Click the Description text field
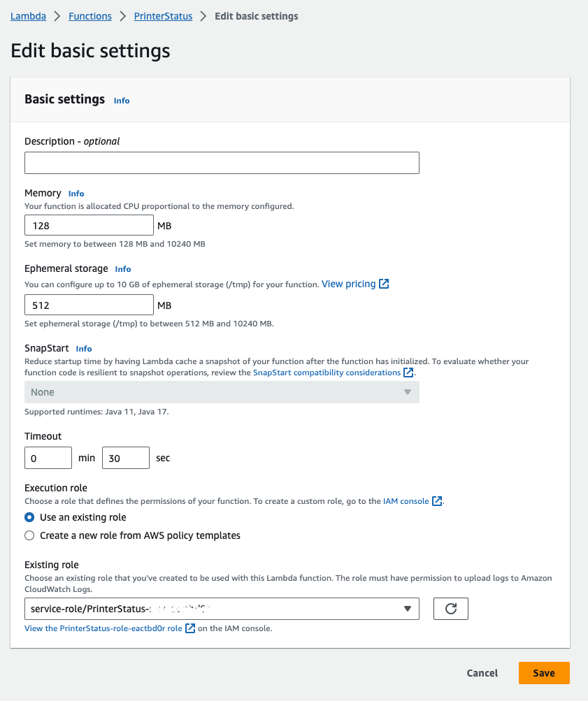This screenshot has width=588, height=701. 222,163
